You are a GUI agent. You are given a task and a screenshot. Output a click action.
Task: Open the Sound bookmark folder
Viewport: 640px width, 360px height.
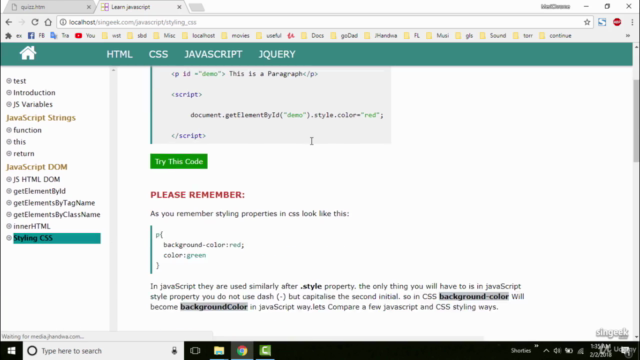[493, 36]
